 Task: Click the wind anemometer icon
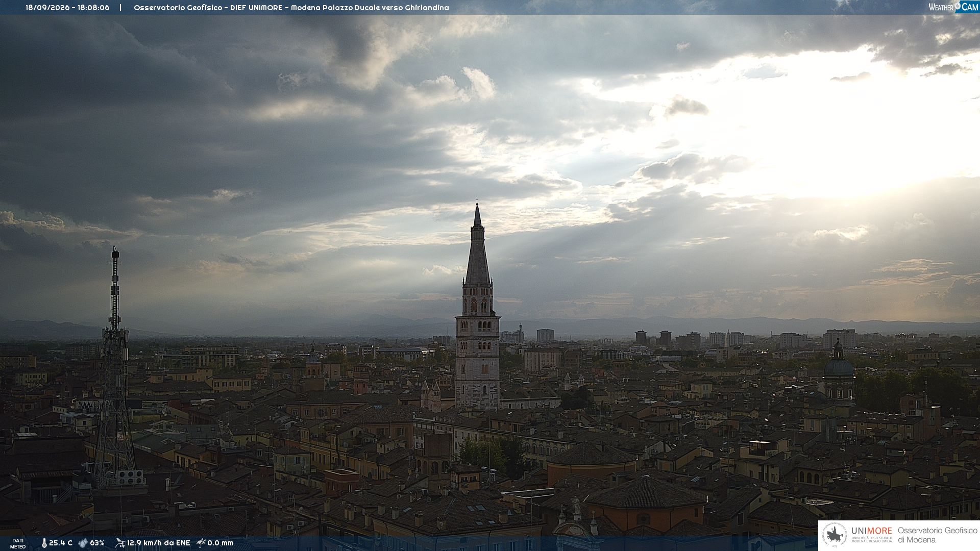coord(120,543)
